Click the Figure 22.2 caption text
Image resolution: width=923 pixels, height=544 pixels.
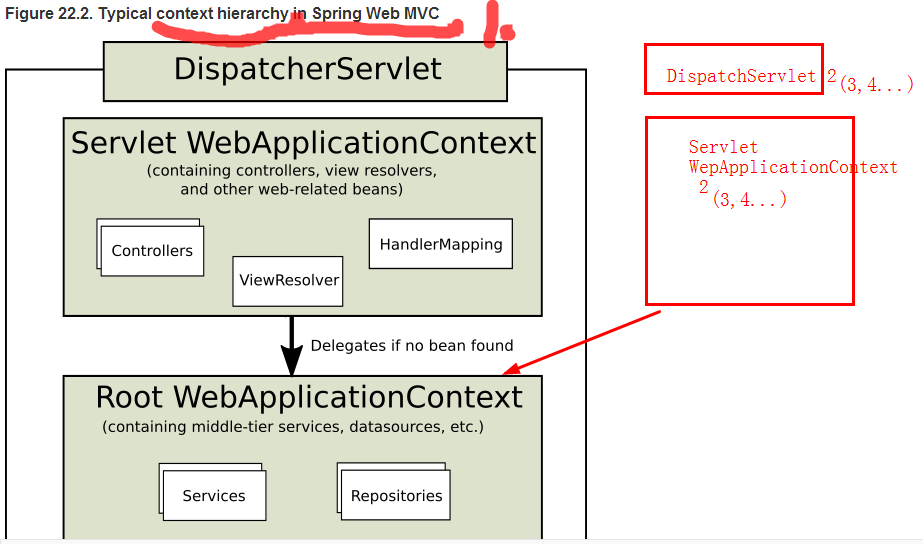pyautogui.click(x=222, y=14)
